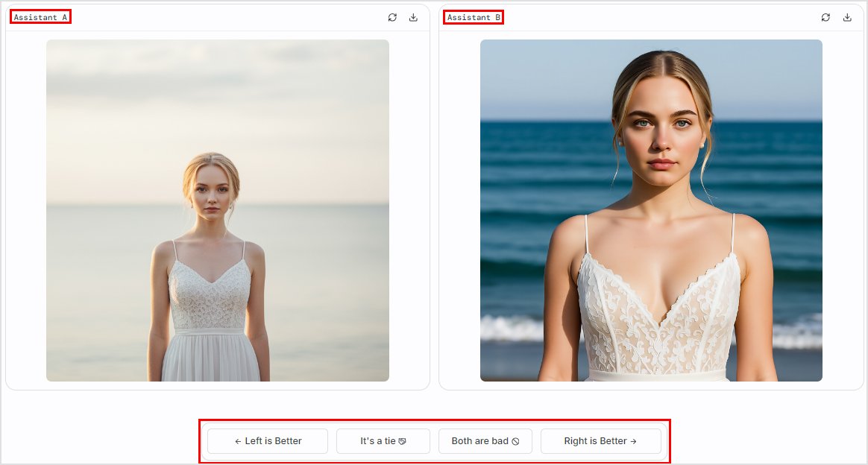Open the Assistant B generated image
This screenshot has width=868, height=465.
(651, 210)
